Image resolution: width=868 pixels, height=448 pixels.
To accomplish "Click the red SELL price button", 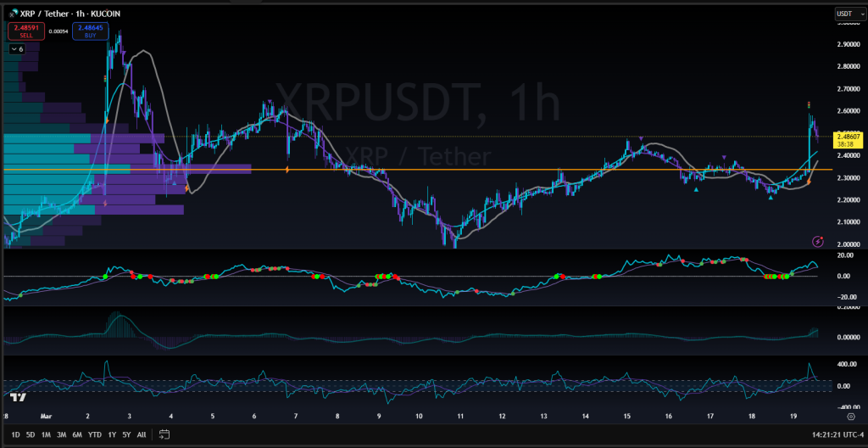I will point(25,31).
